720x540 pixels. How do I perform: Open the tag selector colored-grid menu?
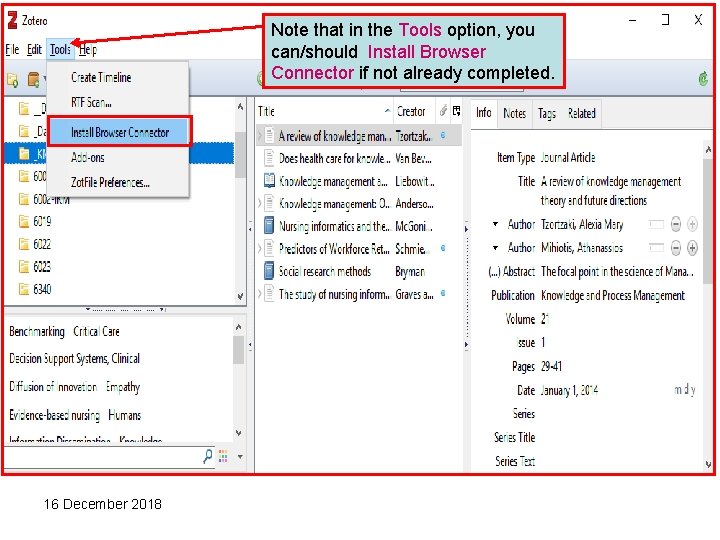(x=223, y=456)
